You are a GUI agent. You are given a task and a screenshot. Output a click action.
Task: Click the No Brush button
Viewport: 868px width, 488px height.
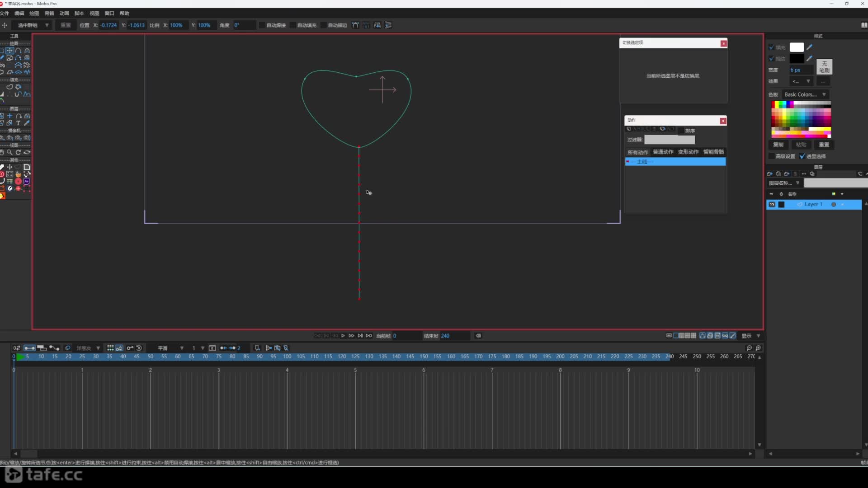point(825,67)
